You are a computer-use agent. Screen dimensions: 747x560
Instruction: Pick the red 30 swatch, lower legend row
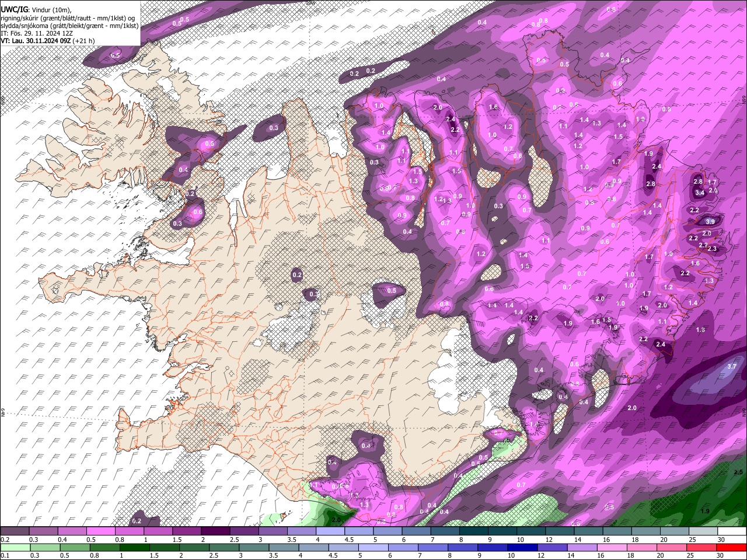(x=732, y=548)
